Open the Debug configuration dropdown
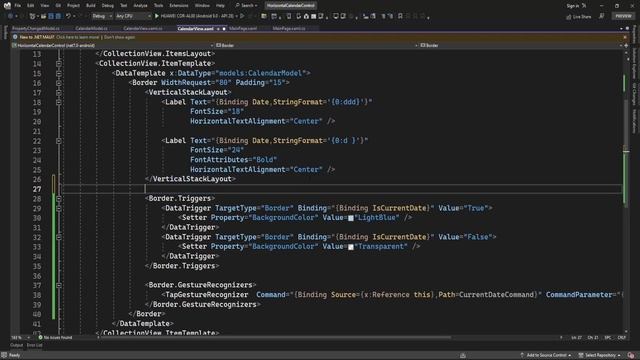The height and width of the screenshot is (360, 640). tap(102, 16)
